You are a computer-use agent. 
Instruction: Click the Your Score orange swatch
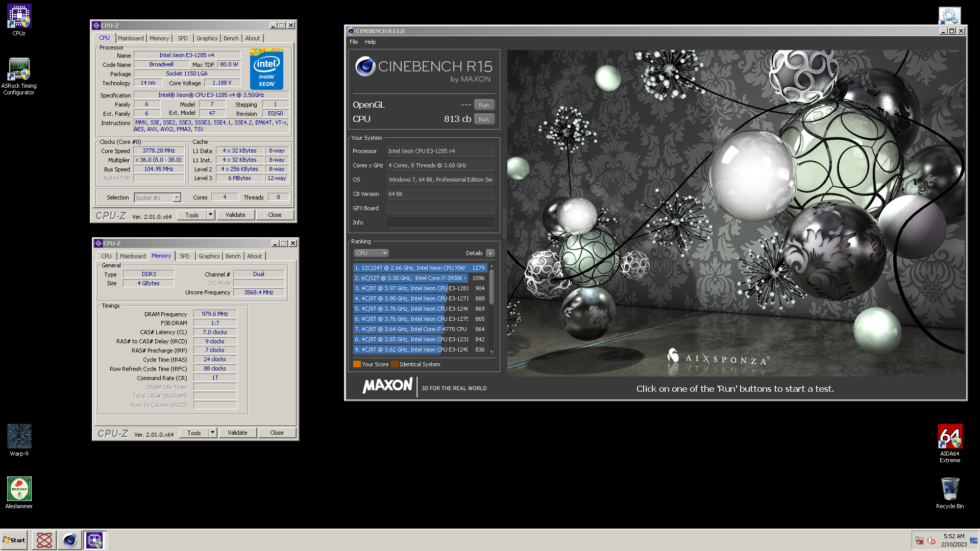pos(357,364)
